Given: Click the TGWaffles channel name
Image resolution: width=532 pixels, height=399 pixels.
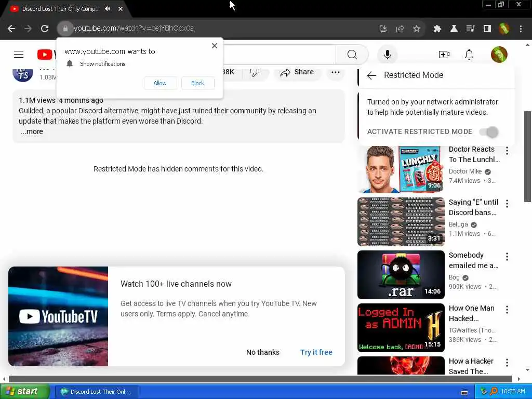Looking at the screenshot, I should click(472, 330).
